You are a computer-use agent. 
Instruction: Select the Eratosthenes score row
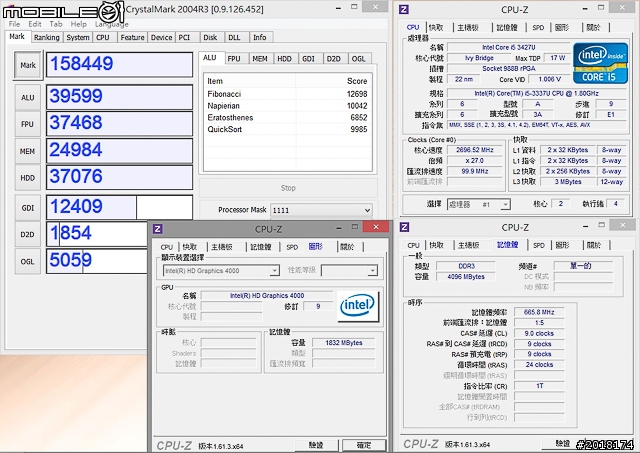coord(287,118)
